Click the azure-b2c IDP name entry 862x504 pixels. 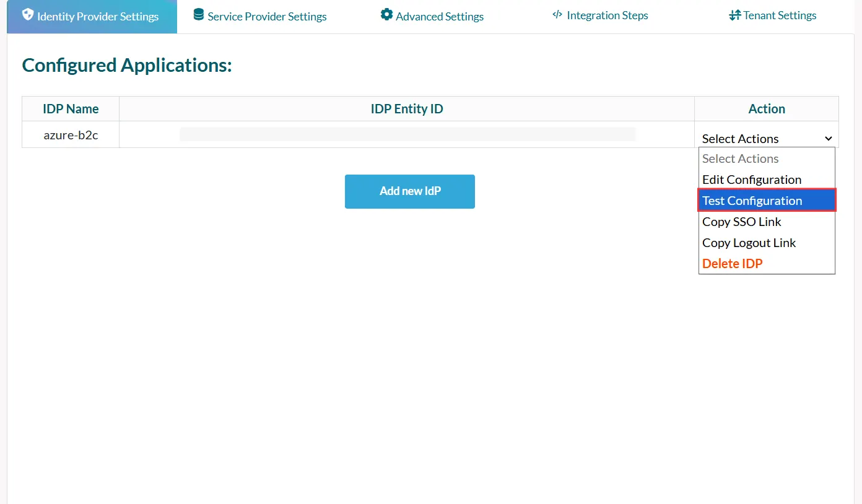(70, 134)
